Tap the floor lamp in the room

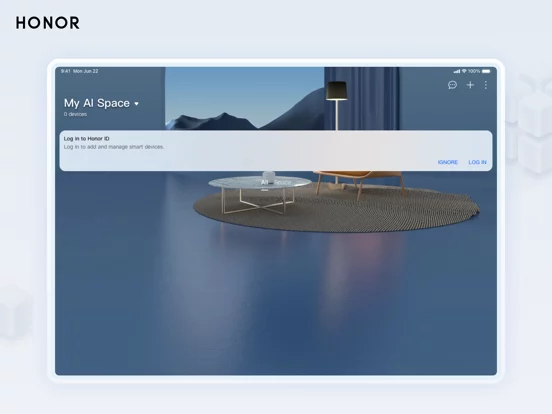pos(337,106)
